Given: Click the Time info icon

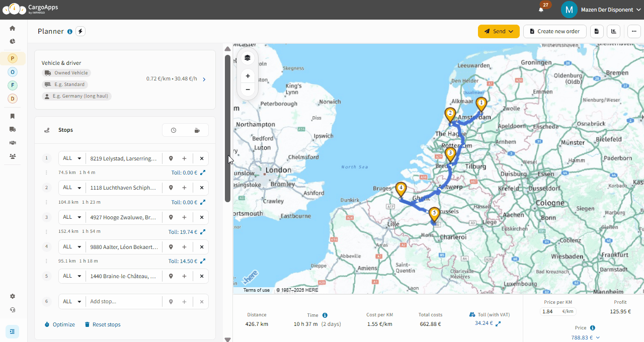Looking at the screenshot, I should [325, 315].
